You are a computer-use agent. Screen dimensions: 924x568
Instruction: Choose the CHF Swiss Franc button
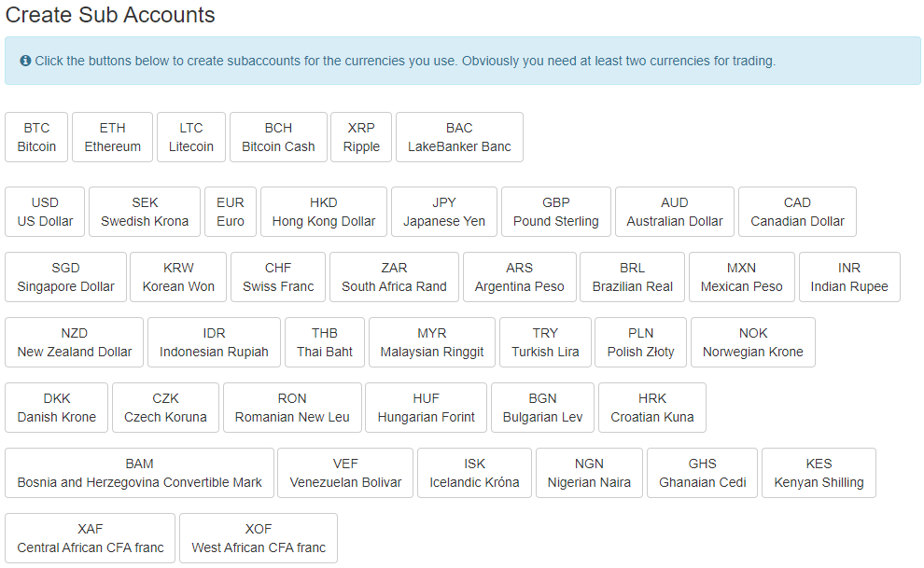click(278, 277)
